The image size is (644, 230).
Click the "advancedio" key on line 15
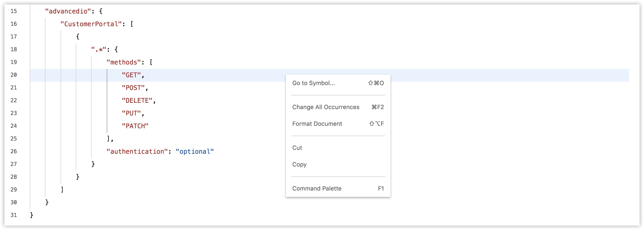(68, 11)
